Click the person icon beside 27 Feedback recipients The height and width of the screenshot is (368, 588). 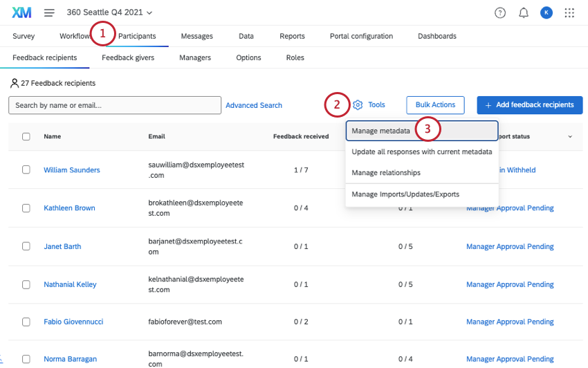15,83
